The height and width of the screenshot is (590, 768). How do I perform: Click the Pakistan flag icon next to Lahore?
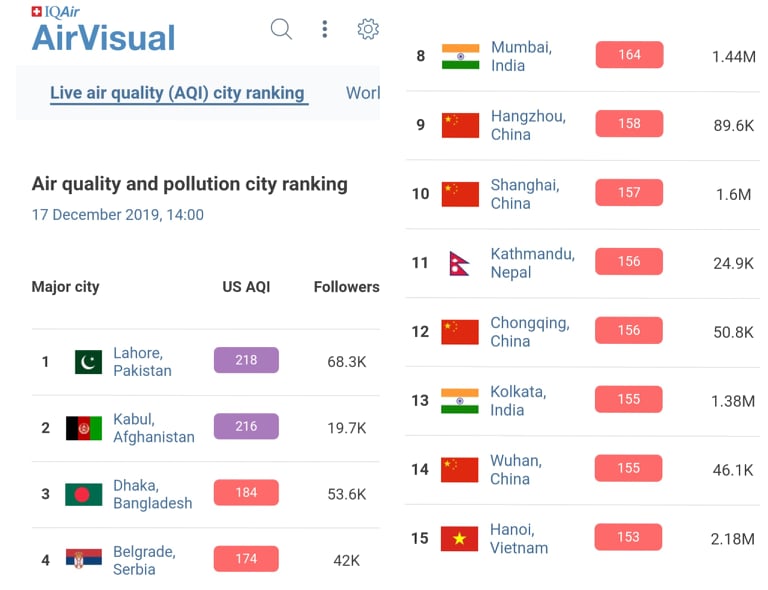point(88,362)
